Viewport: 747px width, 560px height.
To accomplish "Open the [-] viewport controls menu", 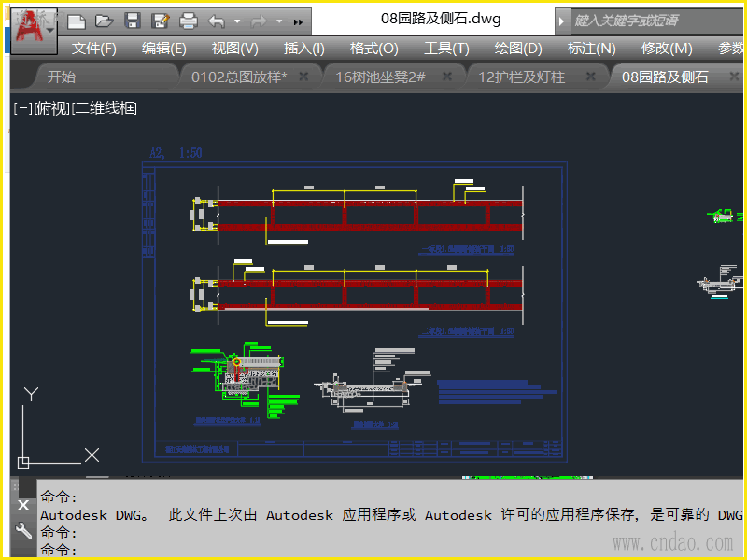I will (22, 108).
